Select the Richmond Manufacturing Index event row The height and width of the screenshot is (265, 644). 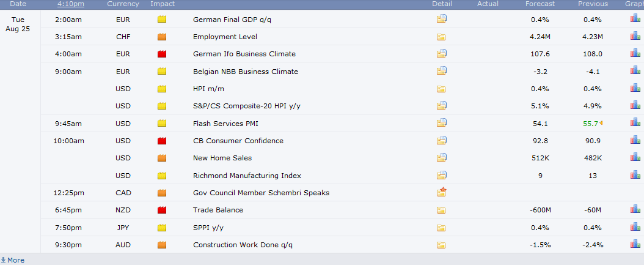(x=247, y=176)
